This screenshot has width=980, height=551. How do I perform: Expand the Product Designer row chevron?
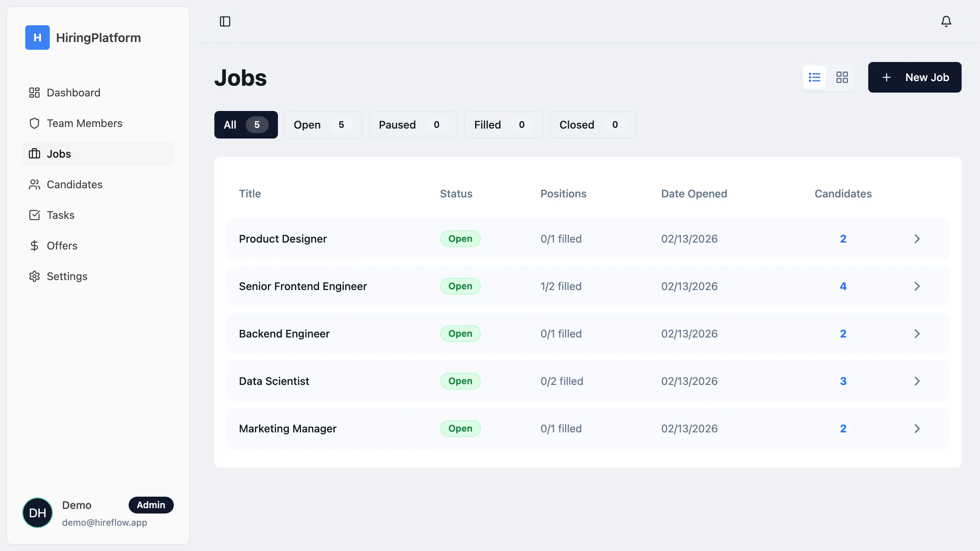coord(917,239)
